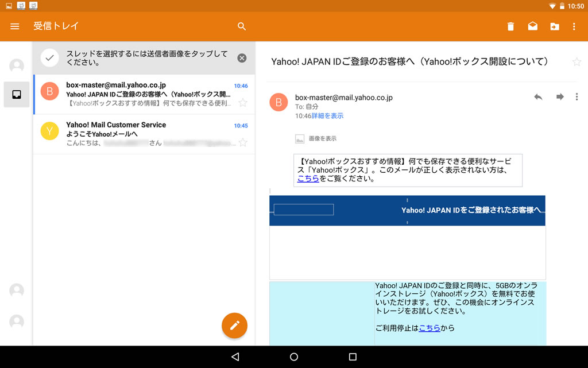
Task: Dismiss the sender image tip banner
Action: click(x=242, y=58)
